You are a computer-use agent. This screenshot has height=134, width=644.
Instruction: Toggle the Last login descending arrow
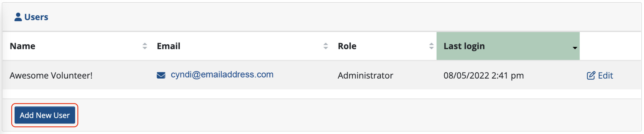click(x=575, y=48)
